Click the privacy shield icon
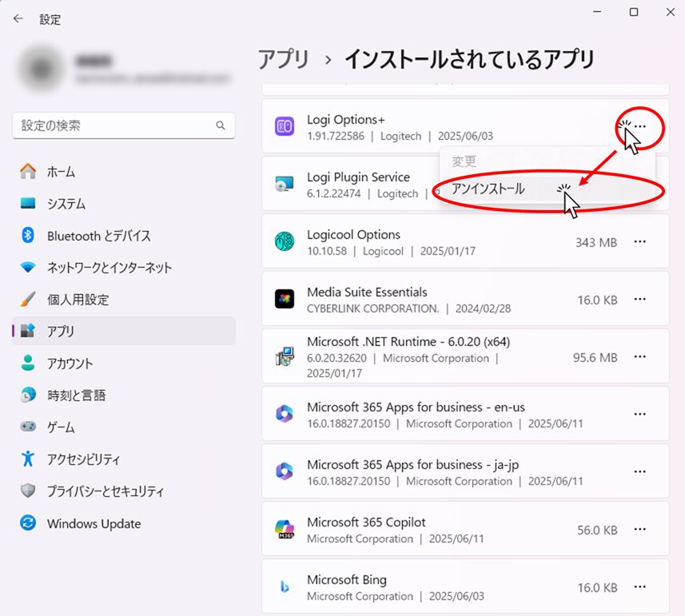 (x=28, y=491)
